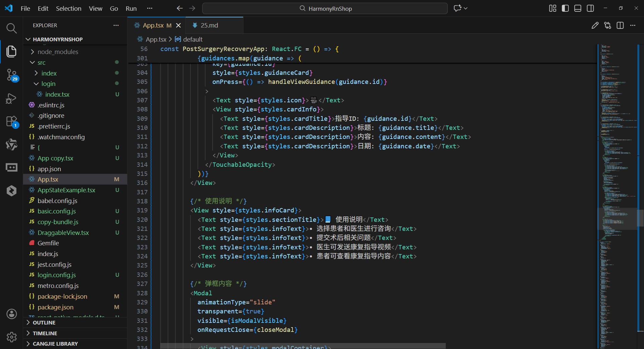Viewport: 644px width, 349px height.
Task: Open .prettierrc.js file
Action: click(75, 126)
